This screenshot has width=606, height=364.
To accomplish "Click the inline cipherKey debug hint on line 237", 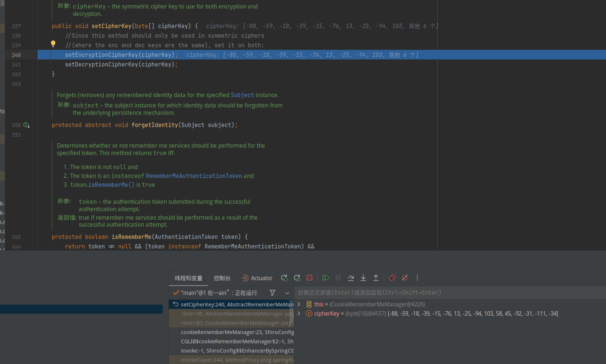I will pyautogui.click(x=322, y=26).
